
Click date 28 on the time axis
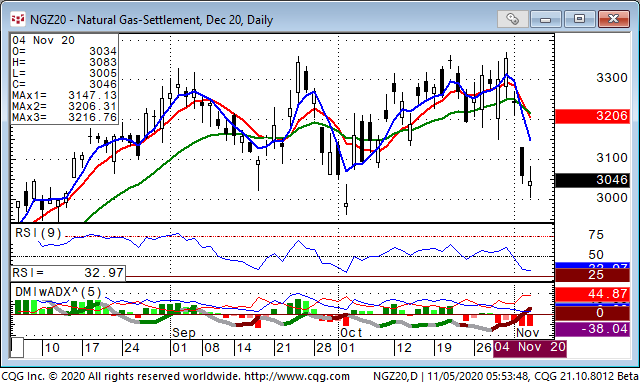[x=324, y=348]
